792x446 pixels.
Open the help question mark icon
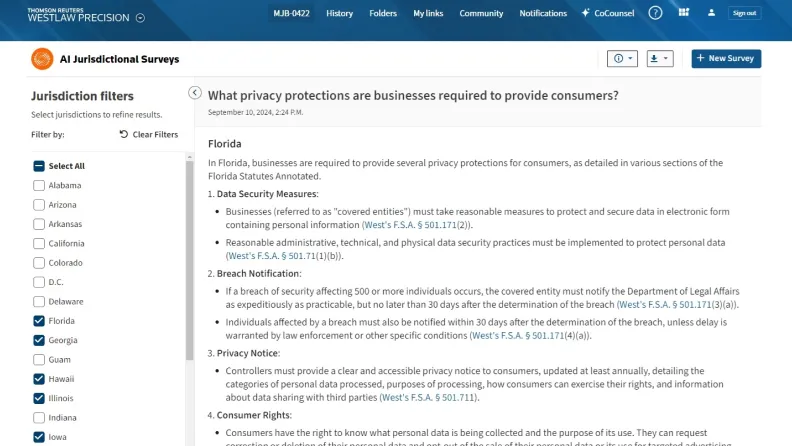click(655, 13)
